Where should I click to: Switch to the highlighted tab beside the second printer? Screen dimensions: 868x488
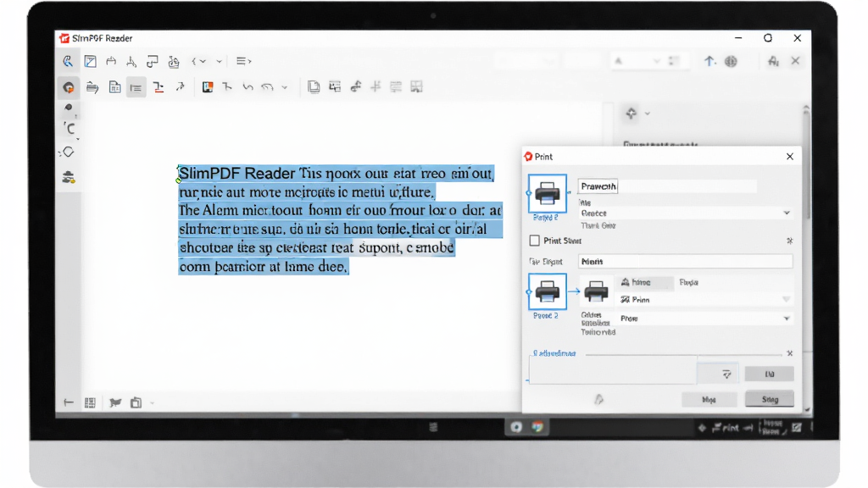[644, 282]
